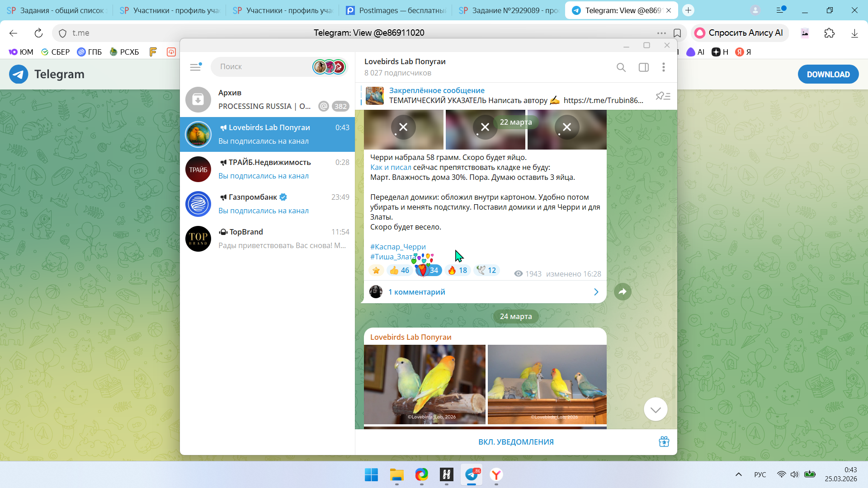Click the Поиск search input field
This screenshot has width=868, height=488.
coord(262,67)
